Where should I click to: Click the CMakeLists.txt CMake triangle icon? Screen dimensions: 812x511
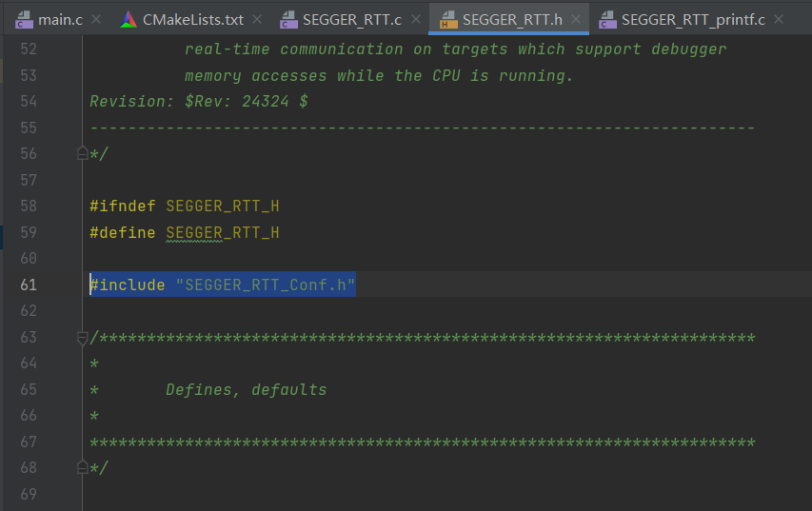[x=129, y=19]
